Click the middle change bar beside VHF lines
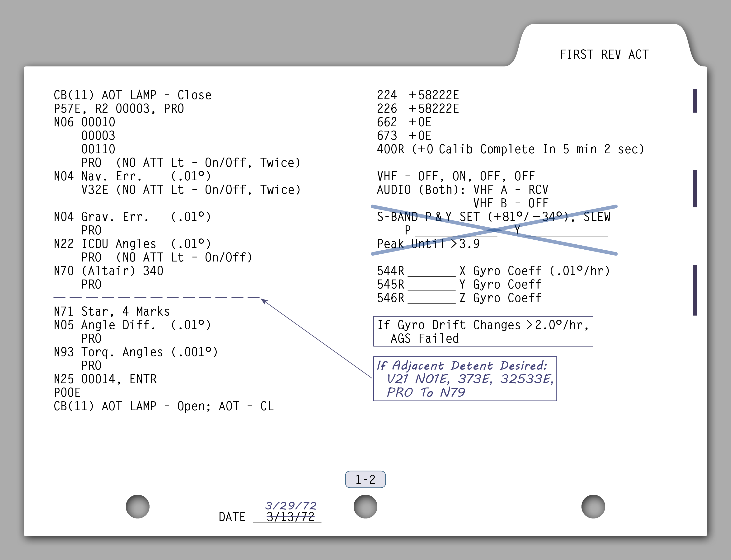This screenshot has width=731, height=560. 695,189
